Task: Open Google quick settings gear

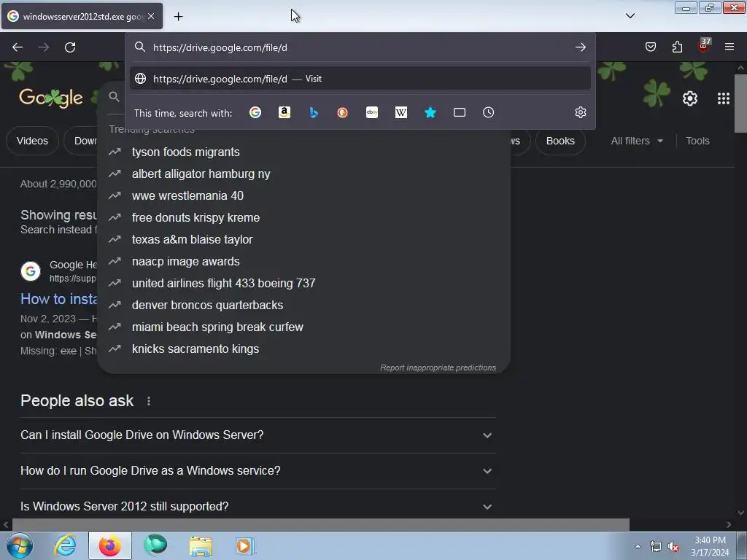Action: tap(690, 98)
